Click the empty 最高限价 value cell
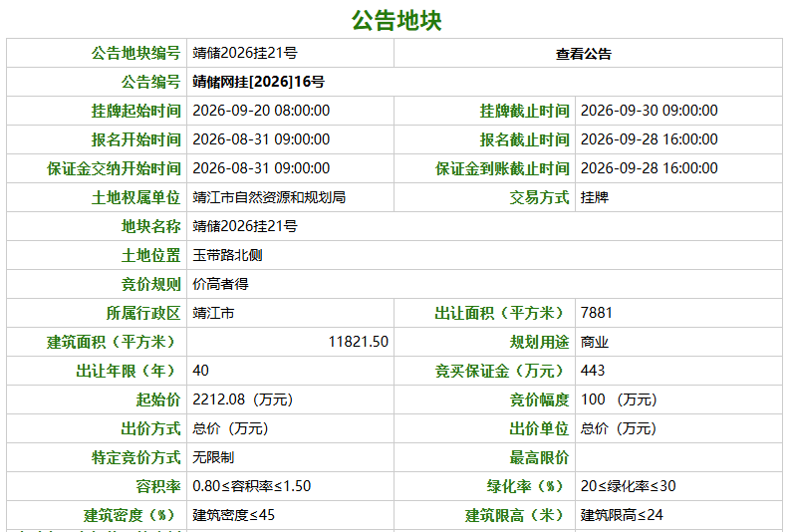790x532 pixels. click(678, 457)
